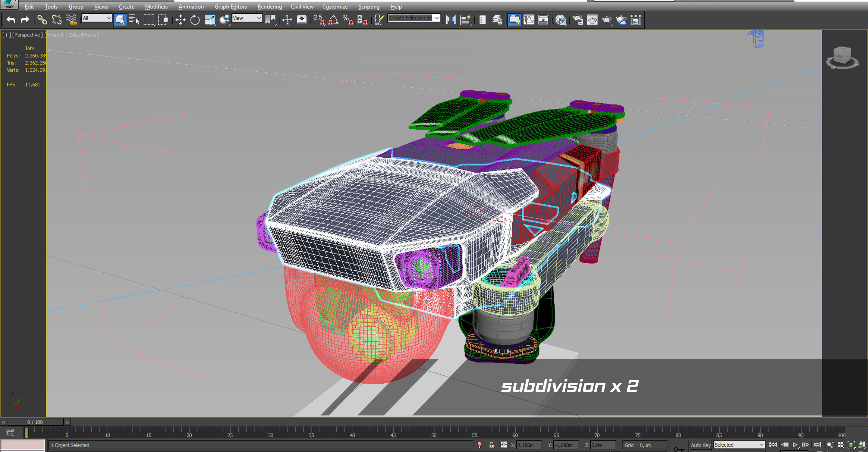Click the X coordinate input field

(528, 445)
